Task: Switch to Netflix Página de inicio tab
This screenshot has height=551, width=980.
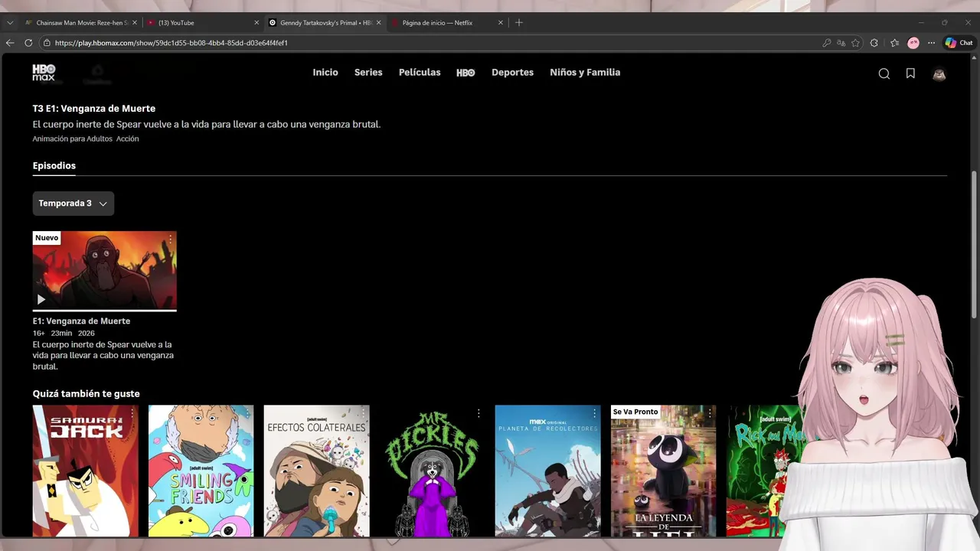Action: [x=447, y=23]
